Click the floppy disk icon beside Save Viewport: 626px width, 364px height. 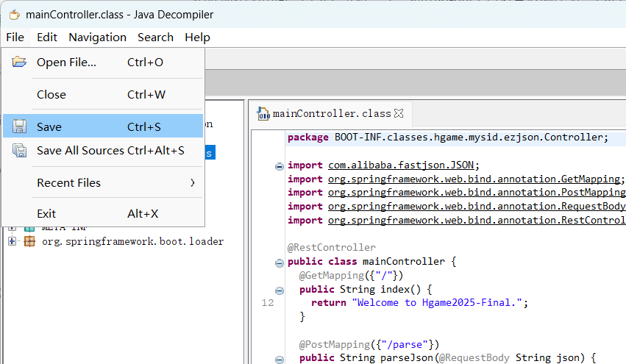[x=19, y=126]
